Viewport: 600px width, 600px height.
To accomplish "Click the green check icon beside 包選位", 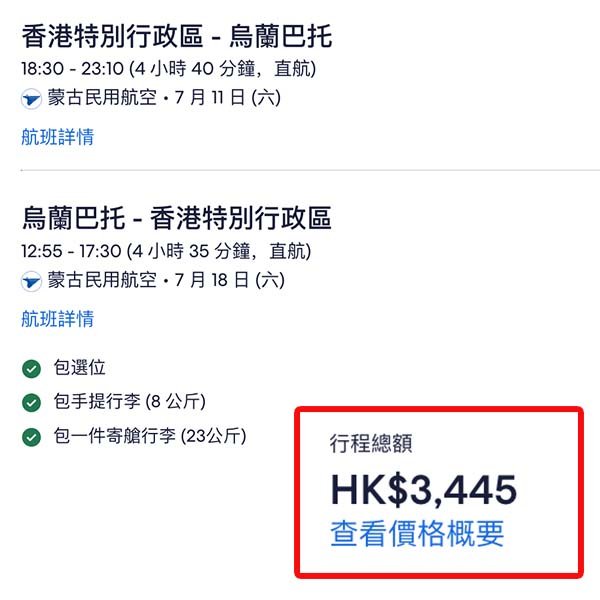I will (x=32, y=369).
